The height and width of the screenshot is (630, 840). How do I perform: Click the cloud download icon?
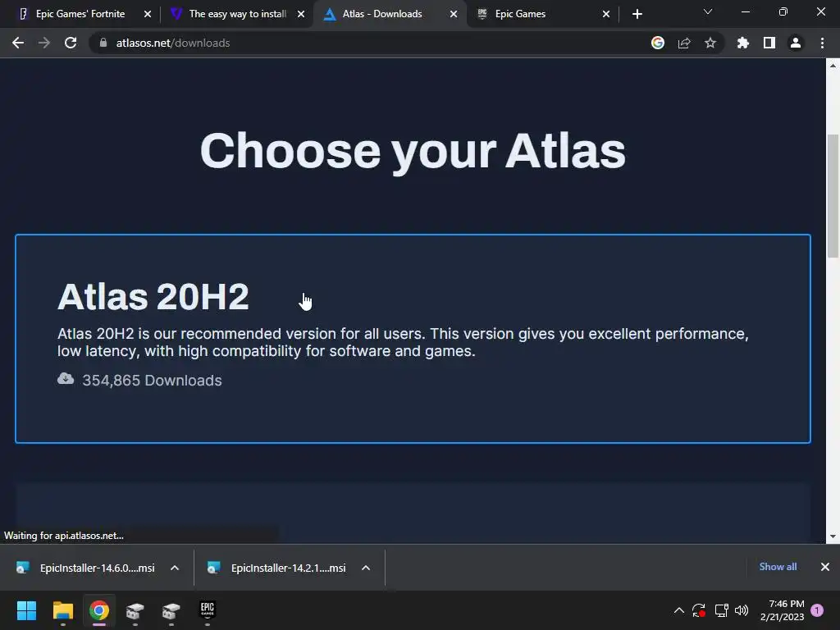point(66,379)
